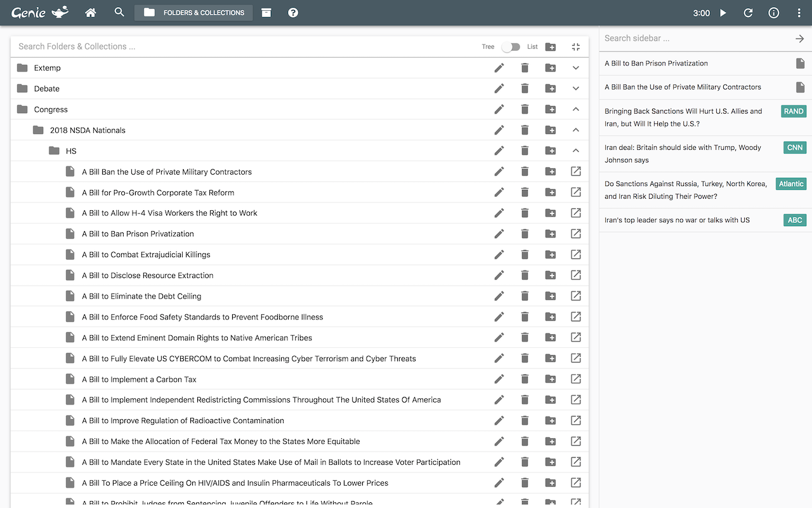The height and width of the screenshot is (508, 812).
Task: Edit the Carbon Tax bill with pencil icon
Action: 499,379
